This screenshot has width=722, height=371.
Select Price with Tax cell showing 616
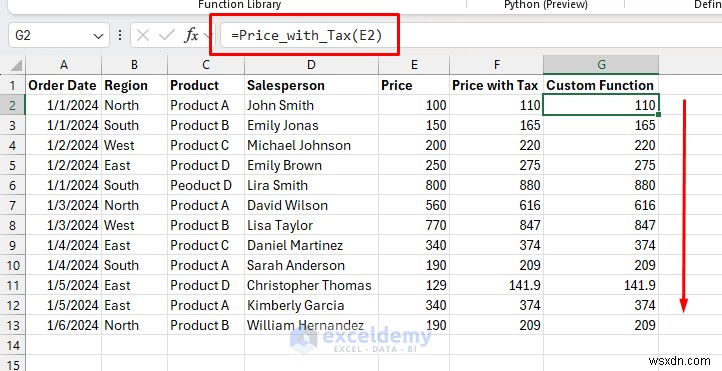pos(496,205)
